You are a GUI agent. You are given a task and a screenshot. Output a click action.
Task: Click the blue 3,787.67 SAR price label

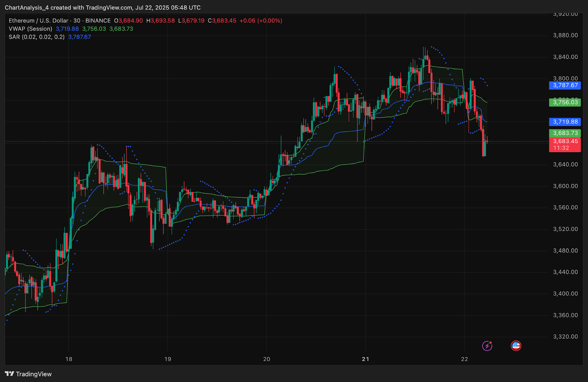click(565, 86)
